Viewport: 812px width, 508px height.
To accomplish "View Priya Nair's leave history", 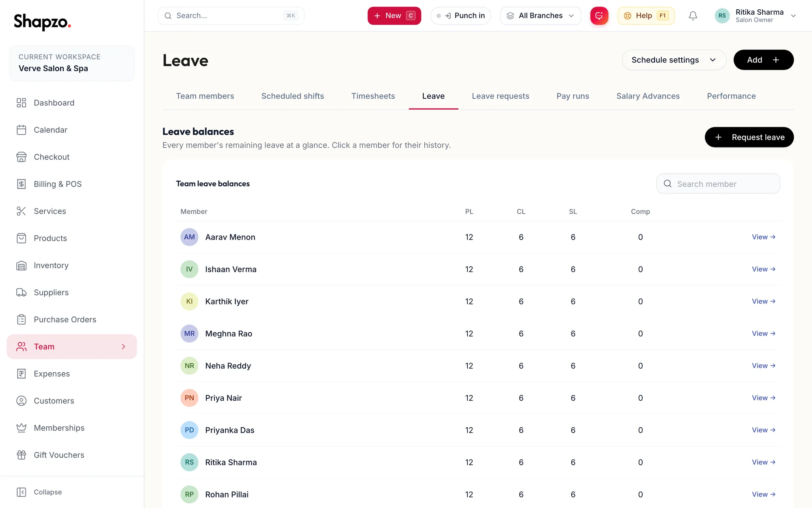I will (764, 398).
